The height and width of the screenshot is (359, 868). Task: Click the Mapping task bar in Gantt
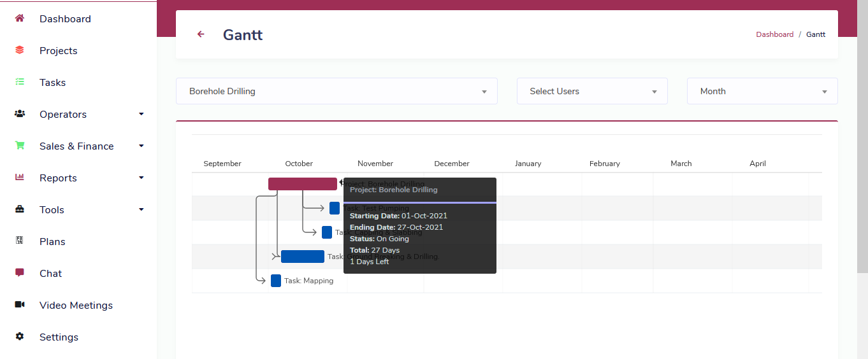pyautogui.click(x=276, y=281)
